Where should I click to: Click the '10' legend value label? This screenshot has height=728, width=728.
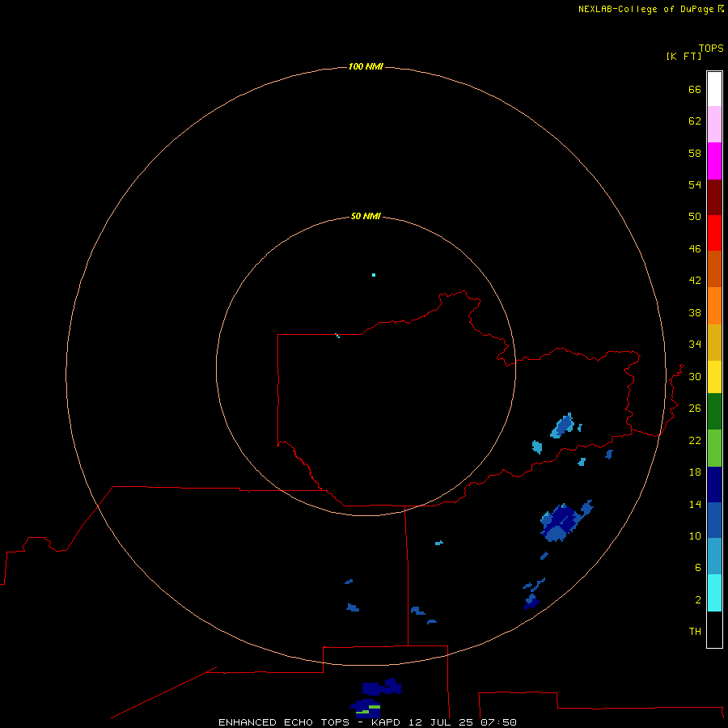tap(695, 535)
